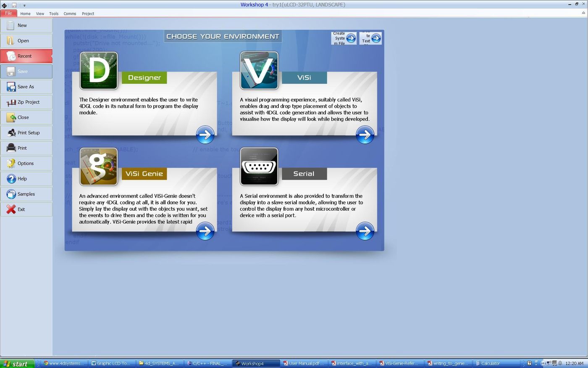Click the greyed Save button
The height and width of the screenshot is (368, 588).
(x=26, y=71)
